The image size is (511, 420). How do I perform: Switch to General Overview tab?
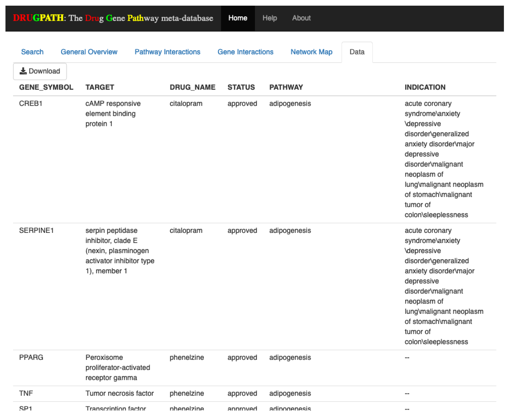coord(89,52)
